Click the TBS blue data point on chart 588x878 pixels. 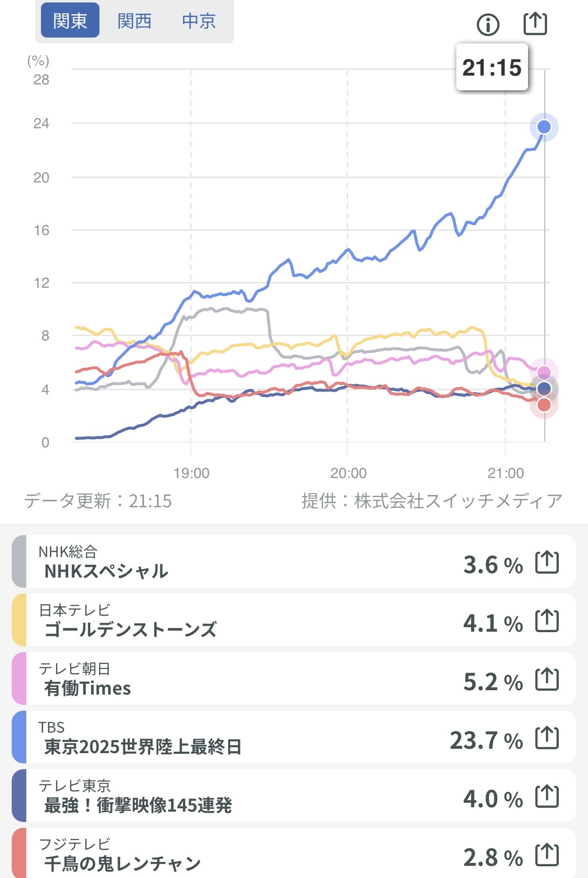(544, 127)
